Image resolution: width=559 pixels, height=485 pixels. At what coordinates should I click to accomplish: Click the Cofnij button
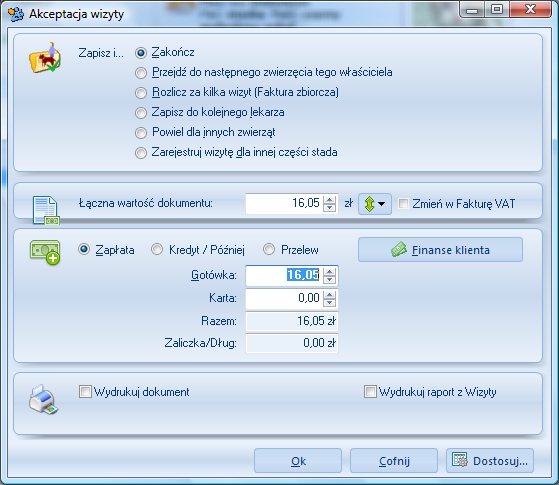[394, 461]
